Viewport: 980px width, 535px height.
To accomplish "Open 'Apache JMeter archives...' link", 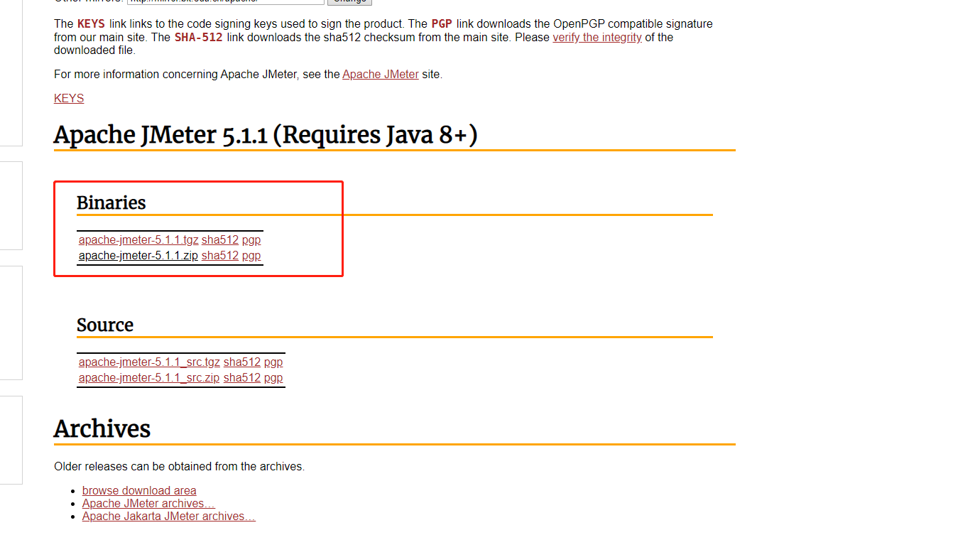I will pyautogui.click(x=148, y=503).
